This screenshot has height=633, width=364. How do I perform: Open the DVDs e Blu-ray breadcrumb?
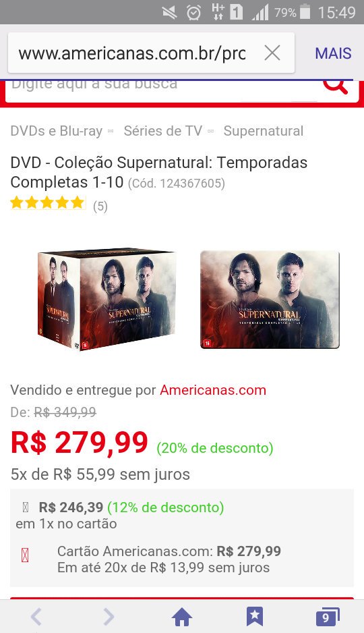pyautogui.click(x=57, y=131)
